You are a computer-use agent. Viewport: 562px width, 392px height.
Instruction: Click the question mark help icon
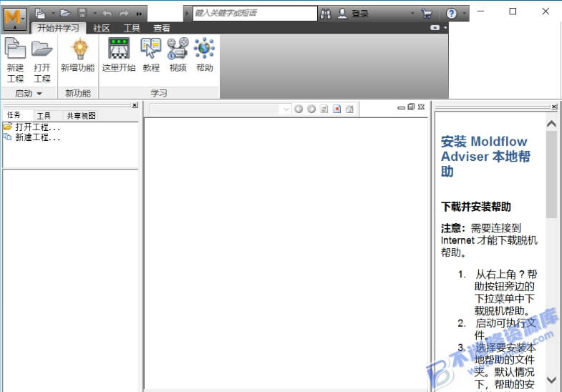tap(451, 14)
